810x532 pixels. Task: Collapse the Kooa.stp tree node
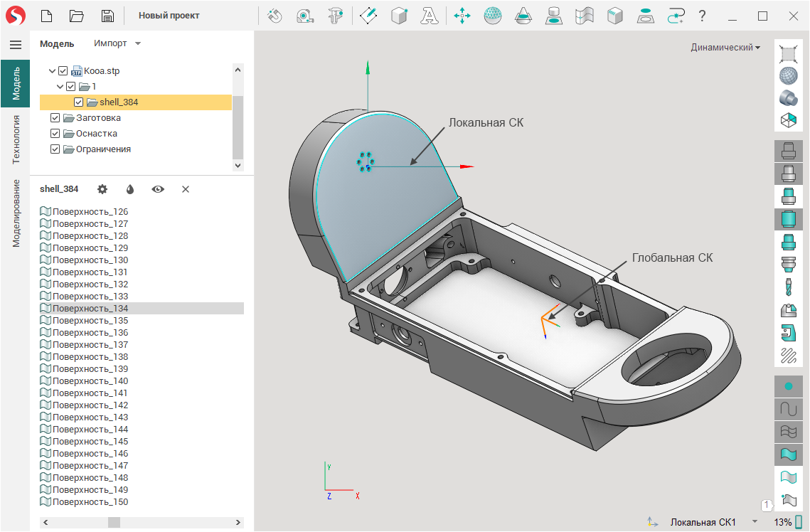(52, 71)
